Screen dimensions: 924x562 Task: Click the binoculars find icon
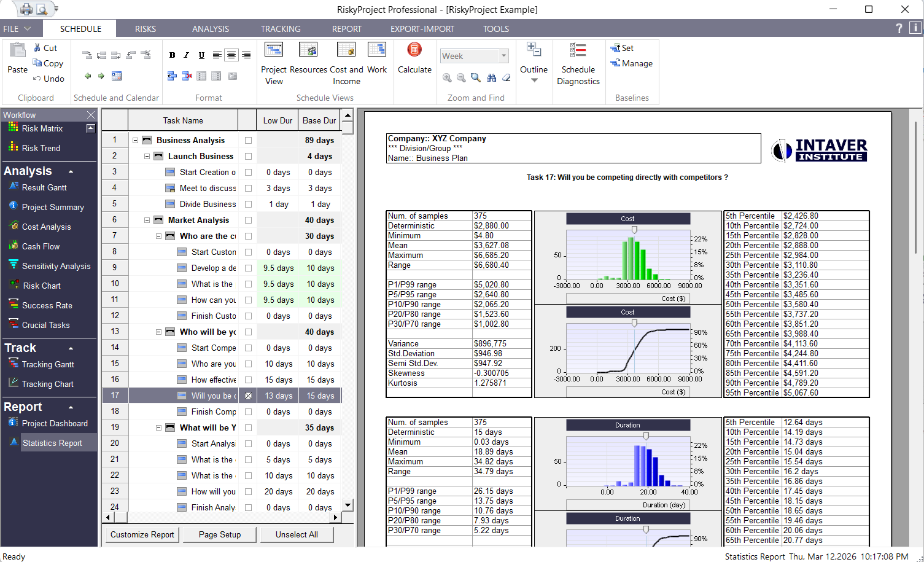[491, 78]
